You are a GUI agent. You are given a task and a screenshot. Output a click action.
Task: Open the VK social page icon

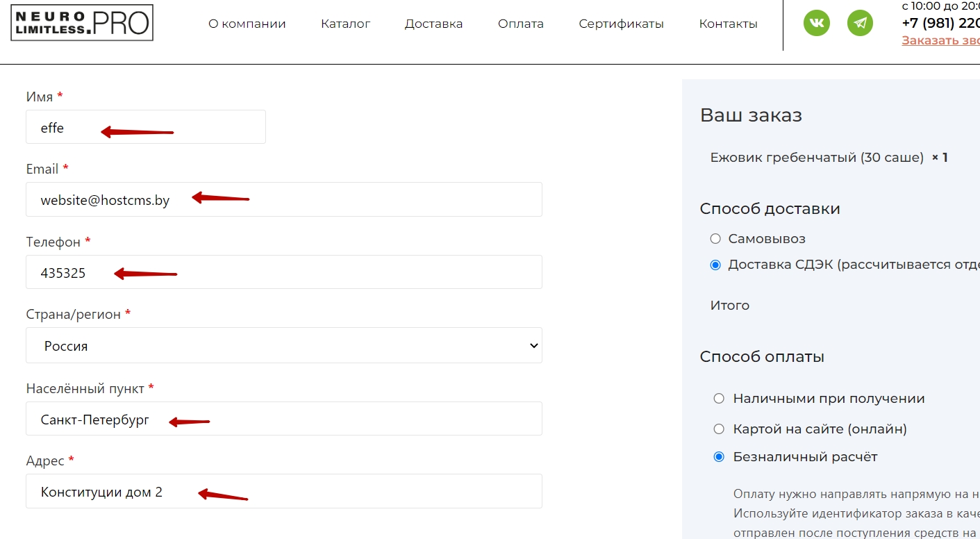[x=817, y=23]
